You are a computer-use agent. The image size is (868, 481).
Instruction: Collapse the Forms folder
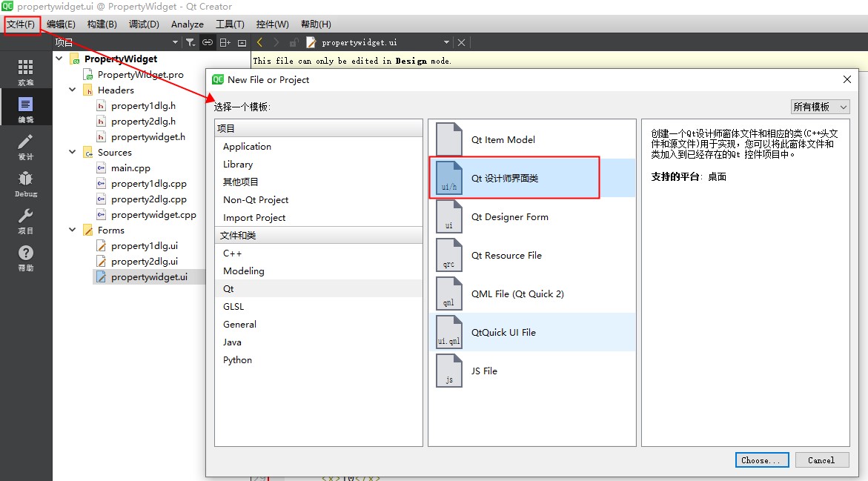pyautogui.click(x=72, y=230)
